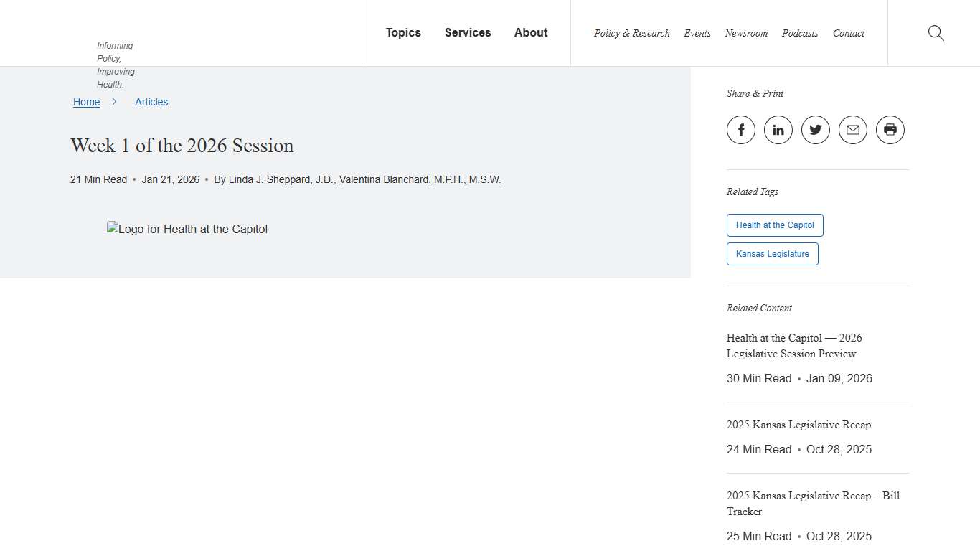Select the Kansas Legislature tag
980x551 pixels.
(x=772, y=254)
